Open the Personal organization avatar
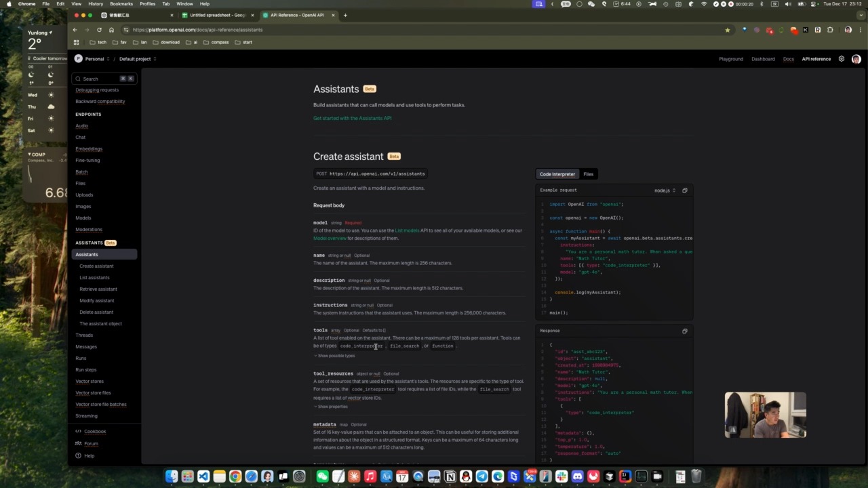The image size is (868, 488). click(78, 59)
